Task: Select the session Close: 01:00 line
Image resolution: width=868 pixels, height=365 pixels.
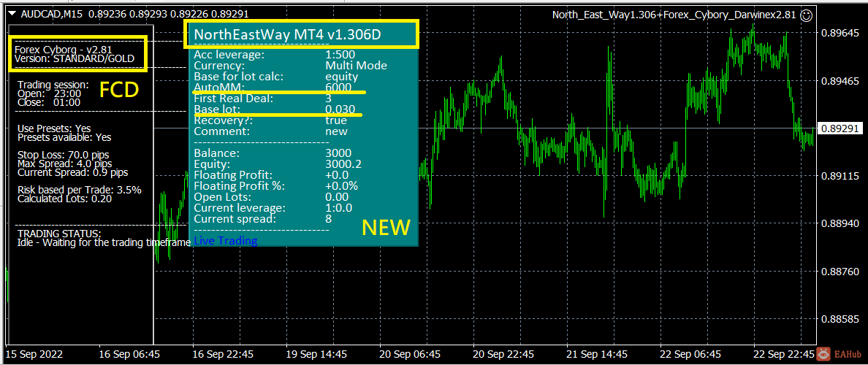Action: tap(49, 101)
